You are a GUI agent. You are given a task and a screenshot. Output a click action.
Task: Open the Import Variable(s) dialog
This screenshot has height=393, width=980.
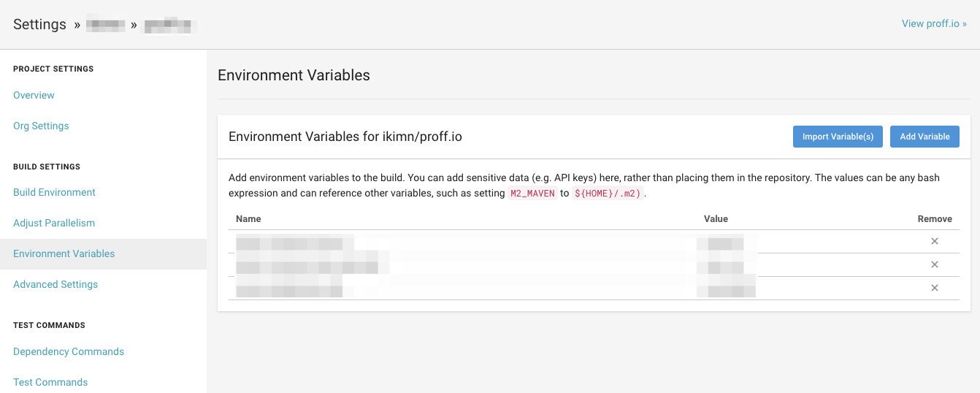point(838,137)
